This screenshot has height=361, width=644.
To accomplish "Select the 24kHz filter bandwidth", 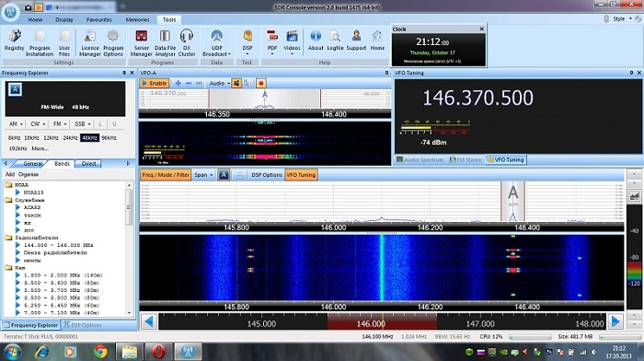I will coord(70,138).
